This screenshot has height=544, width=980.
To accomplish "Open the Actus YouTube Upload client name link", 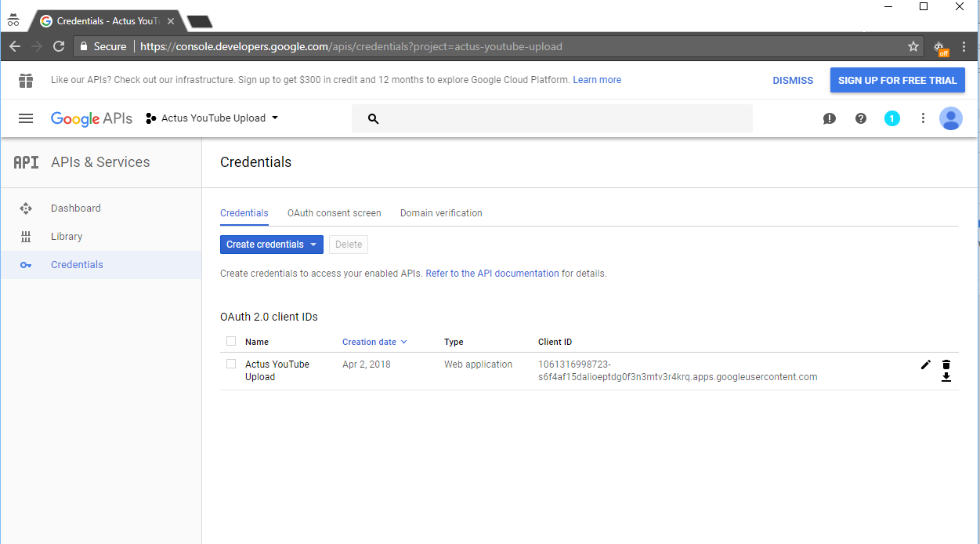I will point(277,371).
